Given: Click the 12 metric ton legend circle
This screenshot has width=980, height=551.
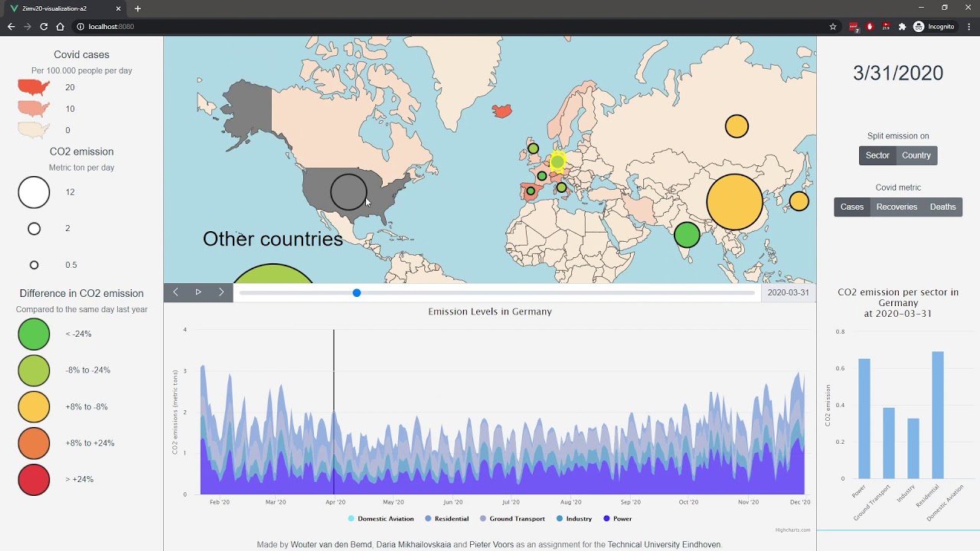Looking at the screenshot, I should point(34,192).
